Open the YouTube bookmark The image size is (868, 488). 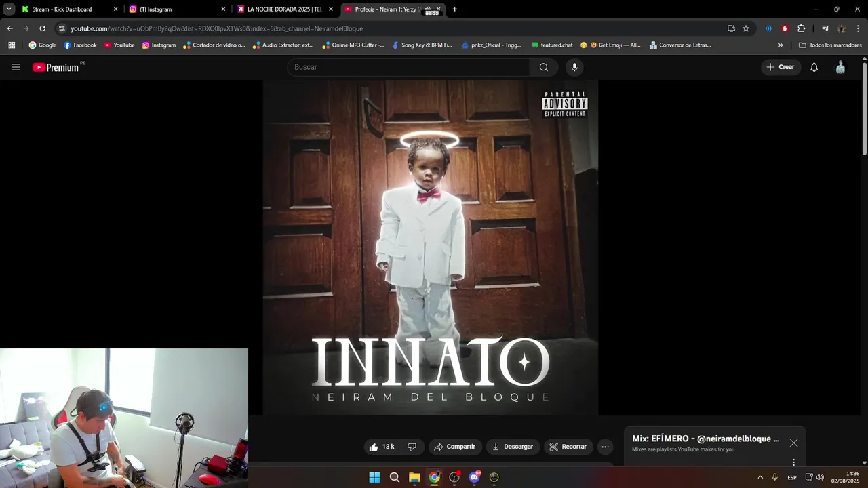coord(119,45)
